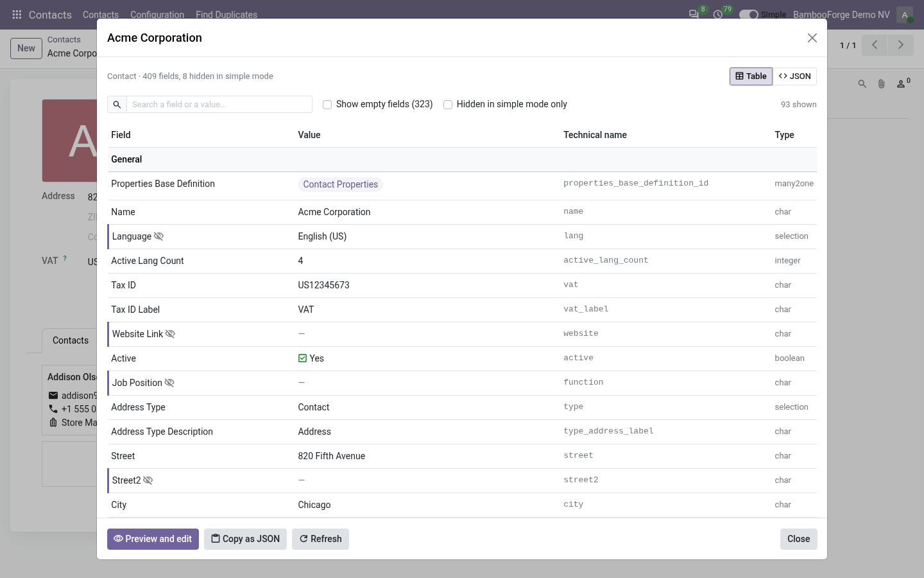The width and height of the screenshot is (924, 578).
Task: Click the hidden-eye icon next to Job Position
Action: [x=169, y=383]
